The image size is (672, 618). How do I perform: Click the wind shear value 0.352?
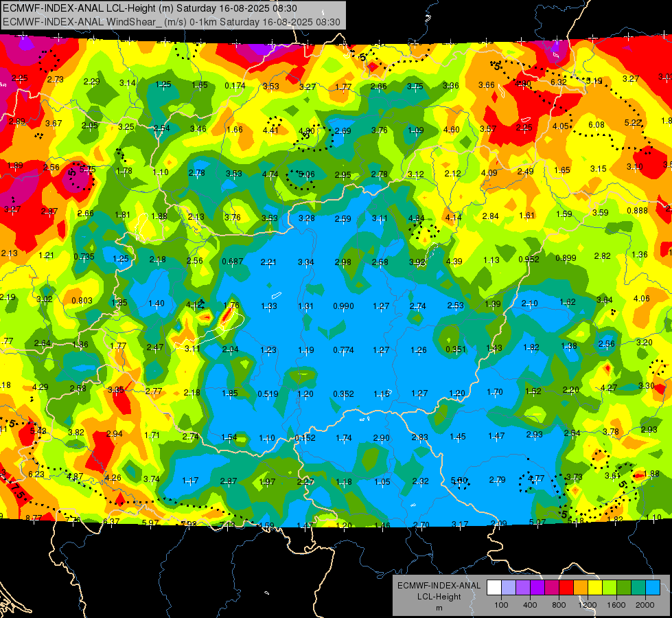coord(343,393)
